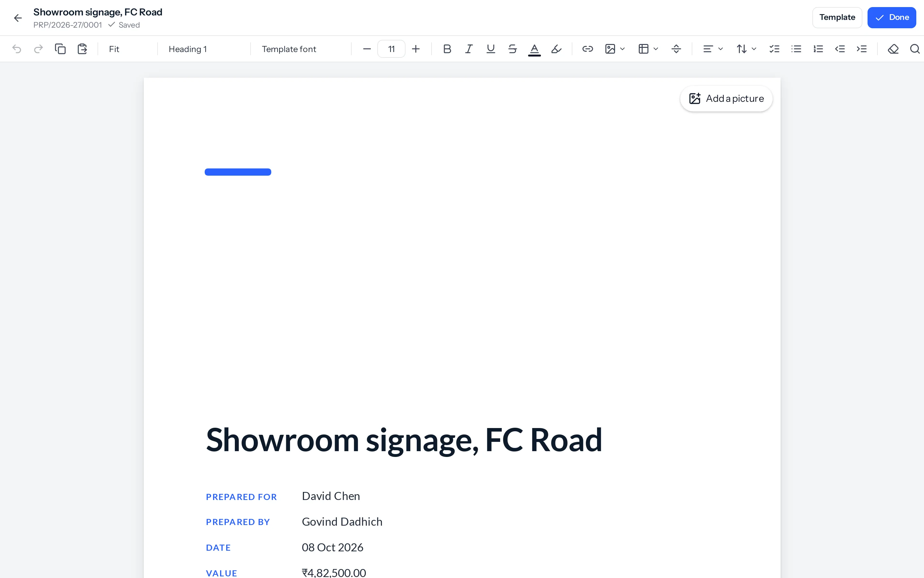924x578 pixels.
Task: Open the highlight color tool
Action: coord(556,49)
